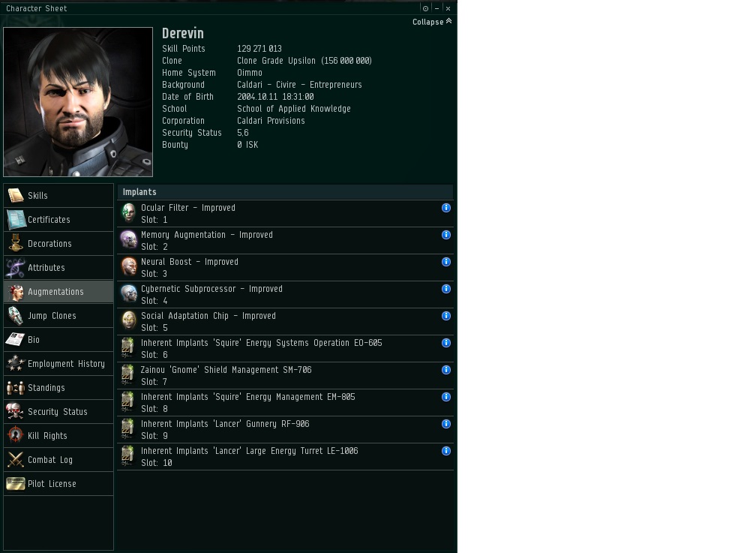This screenshot has width=756, height=553.
Task: Open the Jump Clones tab
Action: pos(58,316)
